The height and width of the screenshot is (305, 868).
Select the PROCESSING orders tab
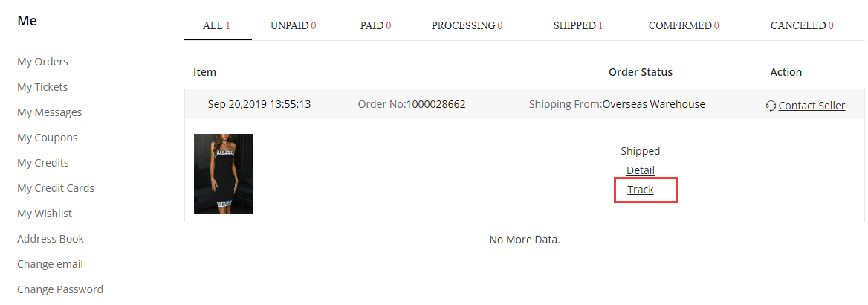[x=467, y=25]
